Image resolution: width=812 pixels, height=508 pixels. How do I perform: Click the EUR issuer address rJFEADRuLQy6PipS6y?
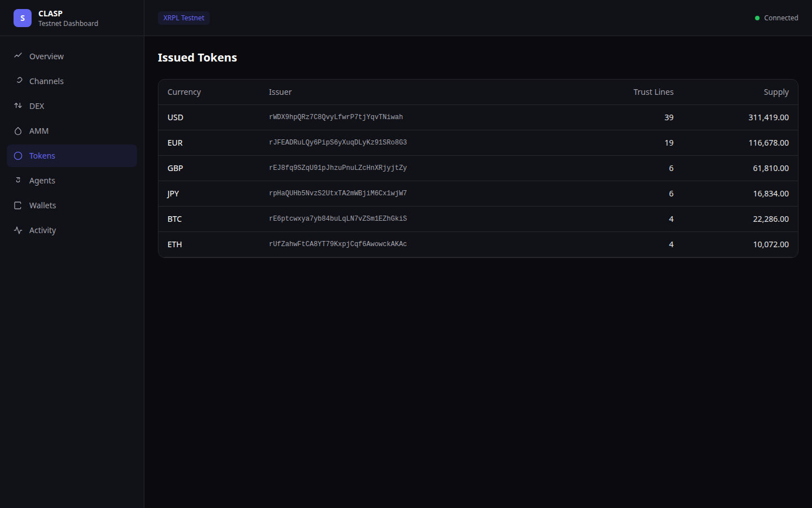(338, 142)
